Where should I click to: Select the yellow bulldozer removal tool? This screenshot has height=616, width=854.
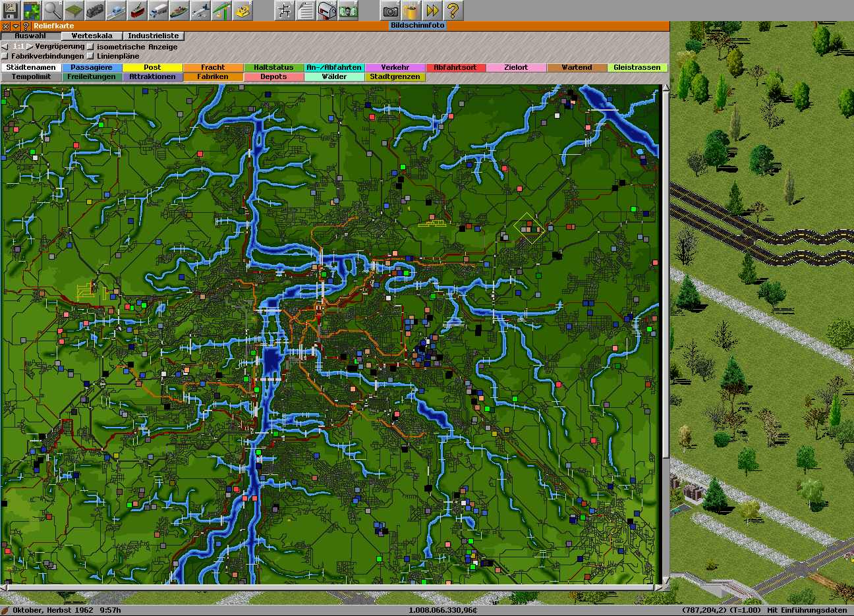tap(242, 11)
